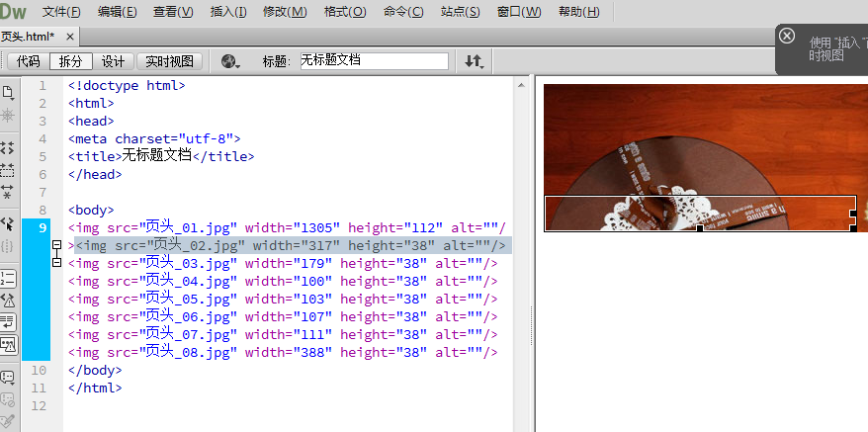Click the 页头_05.jpg img code line
The width and height of the screenshot is (868, 432).
(x=283, y=299)
